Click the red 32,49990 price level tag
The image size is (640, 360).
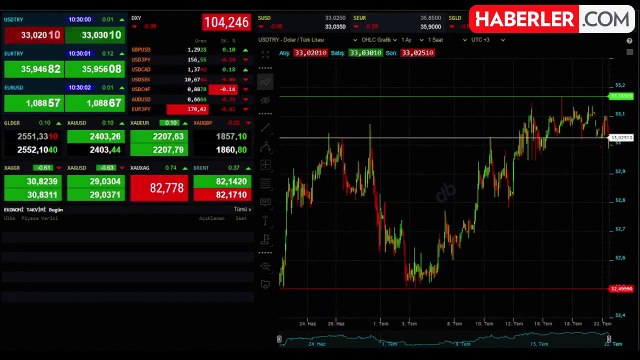621,289
